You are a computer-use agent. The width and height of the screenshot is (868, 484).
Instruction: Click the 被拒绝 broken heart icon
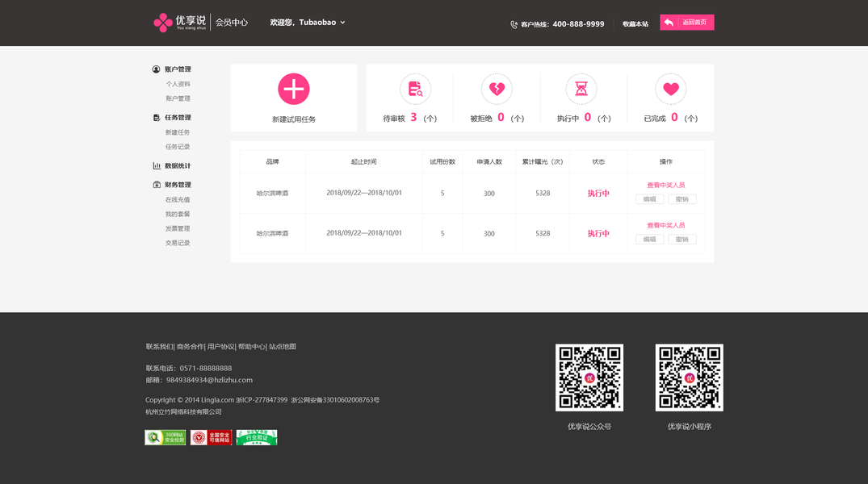[497, 89]
